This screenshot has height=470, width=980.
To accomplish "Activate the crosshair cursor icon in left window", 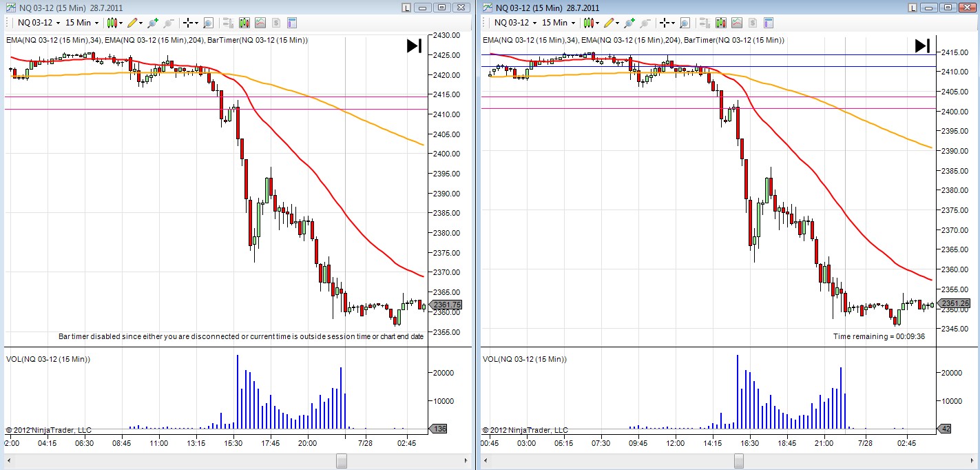I will (x=187, y=23).
